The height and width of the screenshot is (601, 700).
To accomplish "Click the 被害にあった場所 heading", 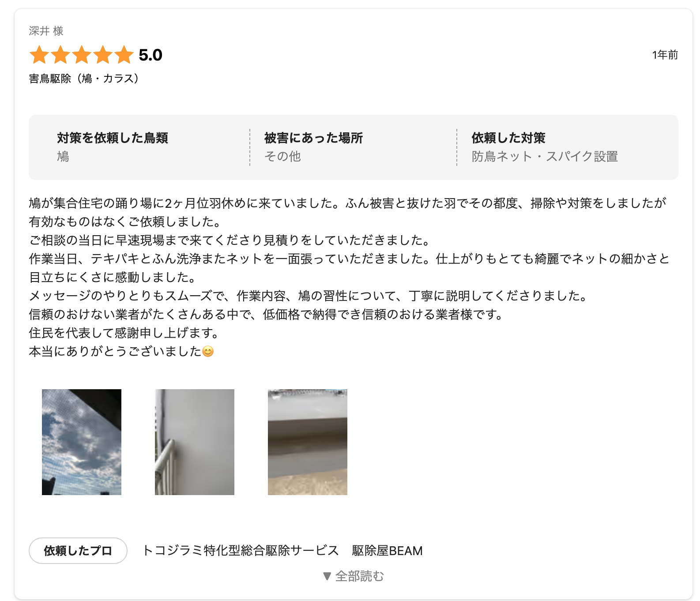I will pyautogui.click(x=314, y=138).
